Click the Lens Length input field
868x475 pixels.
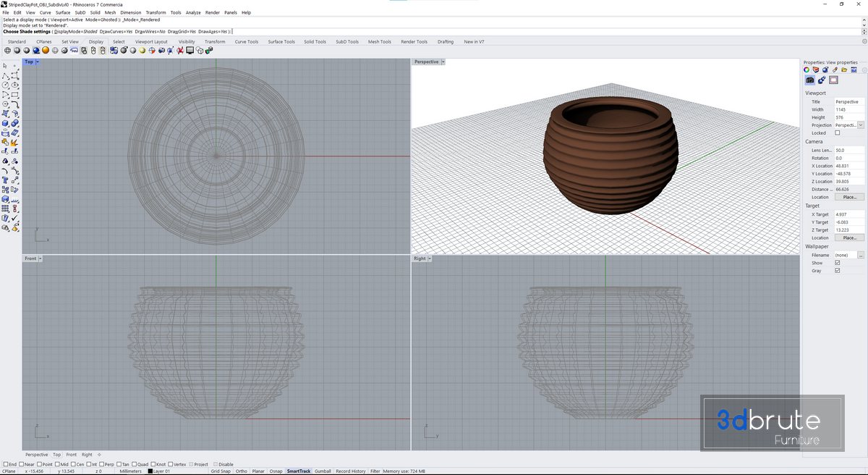coord(848,150)
